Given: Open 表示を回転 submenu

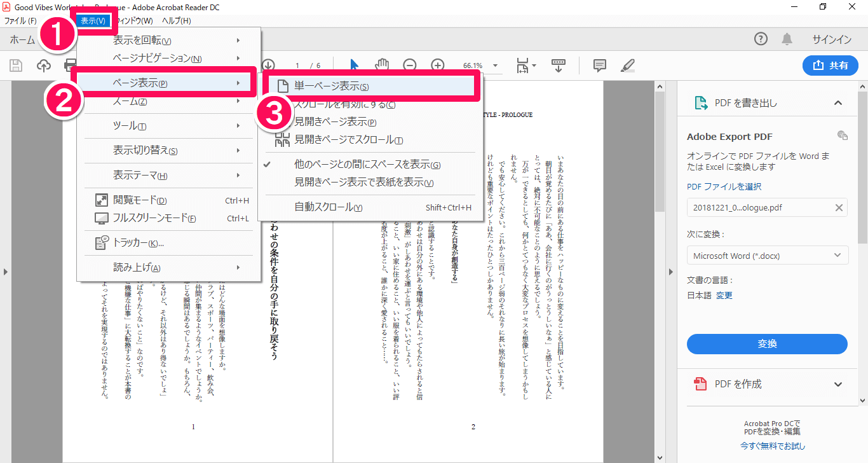Looking at the screenshot, I should point(169,40).
